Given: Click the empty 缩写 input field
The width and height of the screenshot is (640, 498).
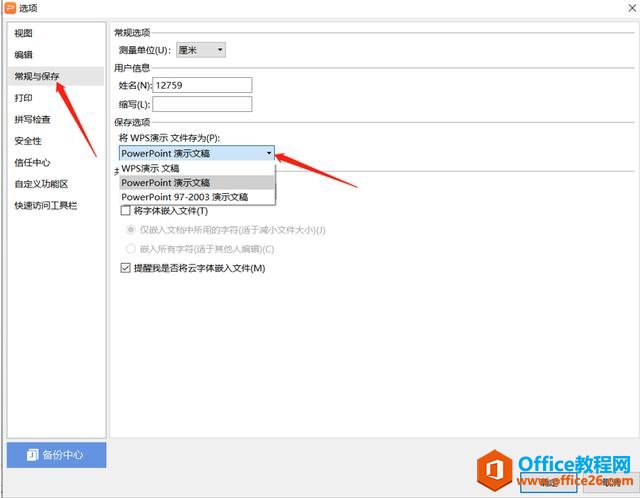Looking at the screenshot, I should (x=202, y=104).
